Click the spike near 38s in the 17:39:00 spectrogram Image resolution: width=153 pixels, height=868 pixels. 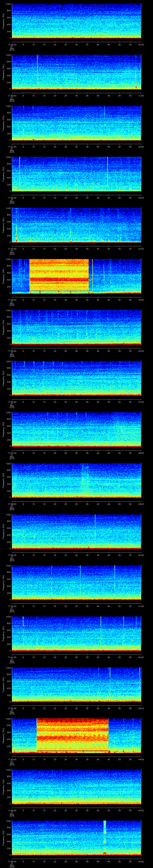click(x=95, y=521)
